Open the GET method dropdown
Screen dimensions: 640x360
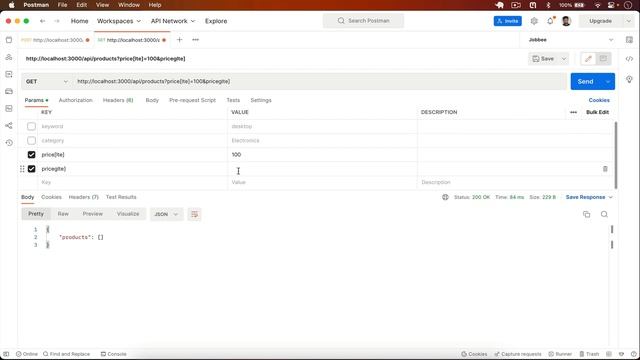[x=47, y=82]
